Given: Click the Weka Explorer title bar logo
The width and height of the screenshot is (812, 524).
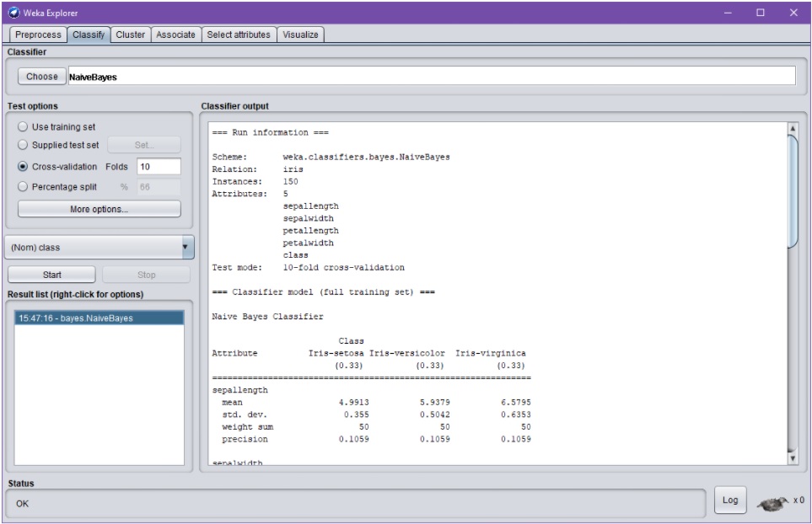Looking at the screenshot, I should (x=13, y=13).
